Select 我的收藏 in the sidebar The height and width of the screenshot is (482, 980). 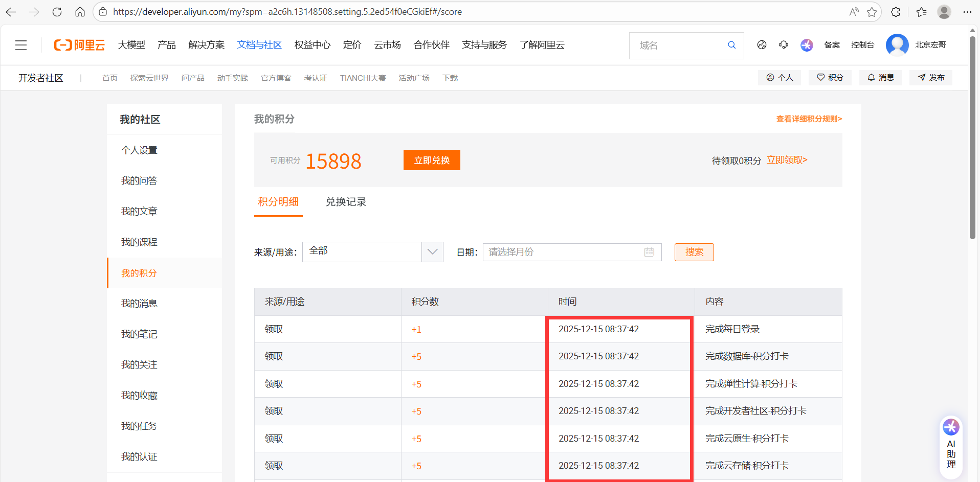pos(139,395)
